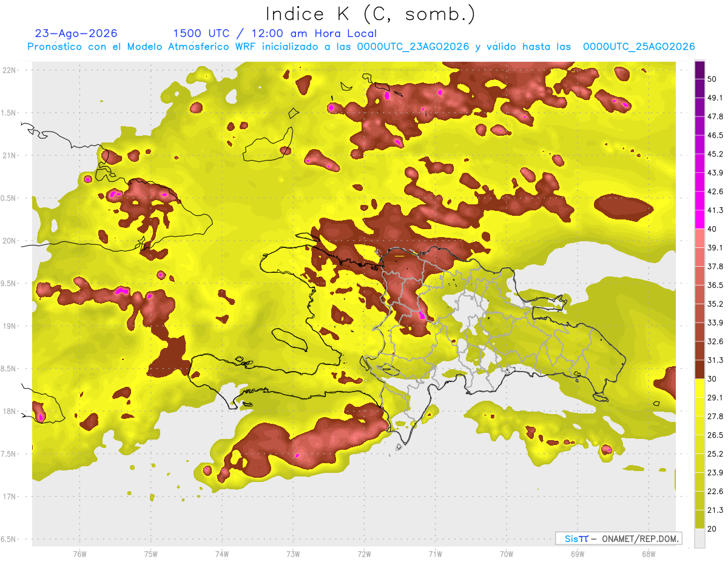Click the '71W' longitude label
728x562 pixels.
point(435,554)
